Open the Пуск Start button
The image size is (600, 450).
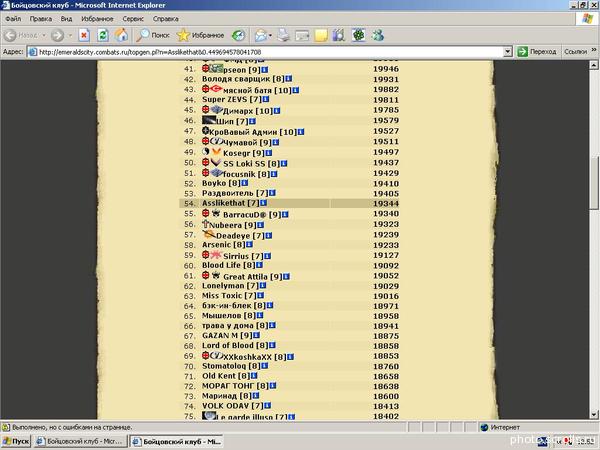(16, 442)
